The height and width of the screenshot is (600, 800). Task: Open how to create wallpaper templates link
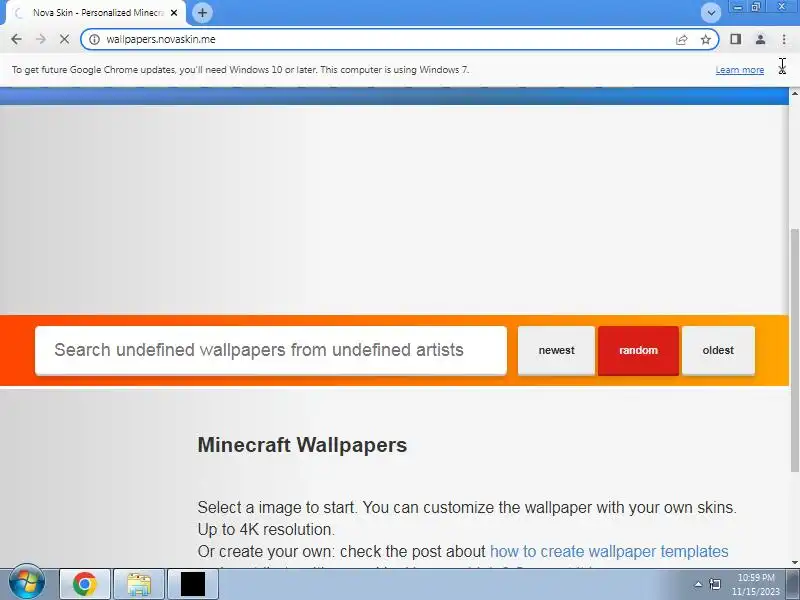[609, 552]
